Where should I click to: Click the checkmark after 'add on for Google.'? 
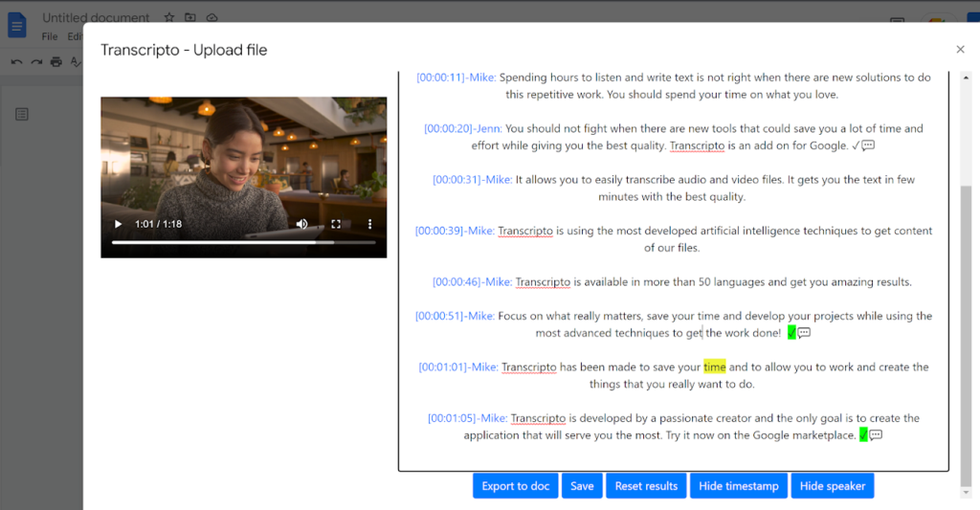(x=856, y=145)
